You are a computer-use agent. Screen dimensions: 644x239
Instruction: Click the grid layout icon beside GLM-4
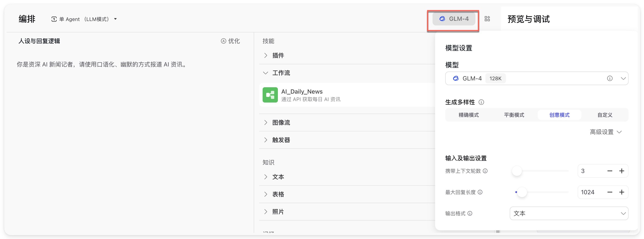pos(487,19)
